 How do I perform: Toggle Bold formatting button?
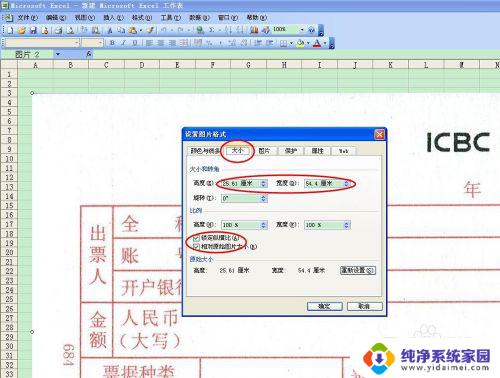tap(112, 43)
